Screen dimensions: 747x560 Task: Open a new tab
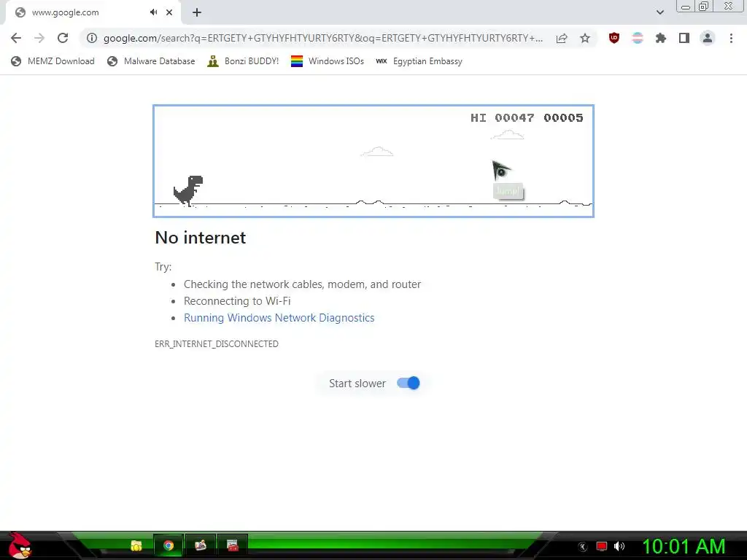(197, 12)
